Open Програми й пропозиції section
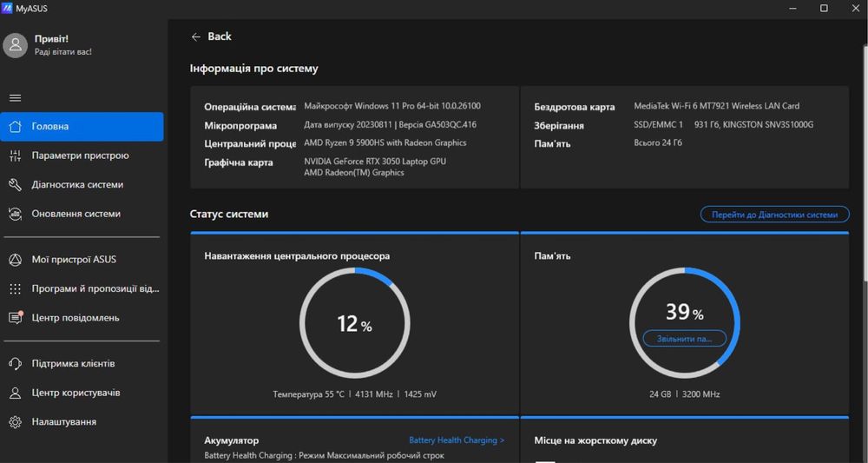Image resolution: width=868 pixels, height=463 pixels. [x=82, y=289]
